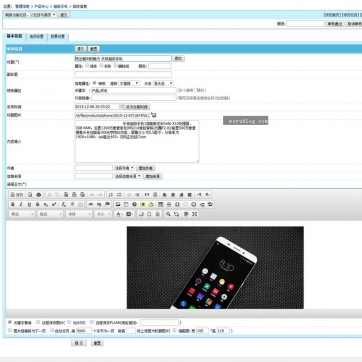
Task: Check the strikethrough title attribute checkbox
Action: [x=116, y=66]
